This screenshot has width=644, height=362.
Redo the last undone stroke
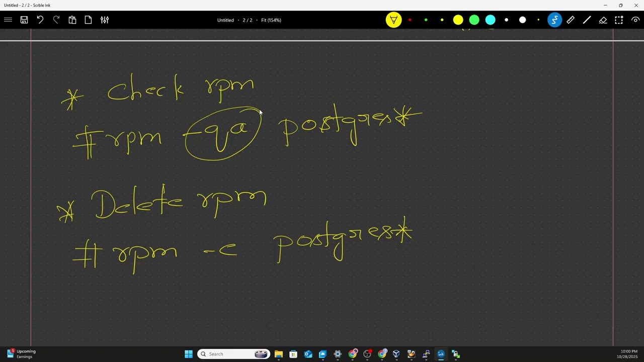(x=56, y=20)
